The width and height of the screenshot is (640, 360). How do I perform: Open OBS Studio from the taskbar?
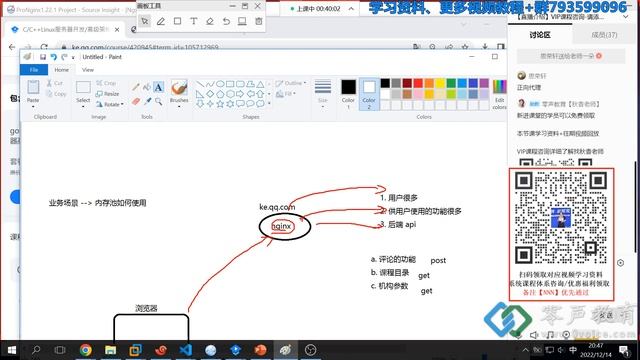pos(311,350)
